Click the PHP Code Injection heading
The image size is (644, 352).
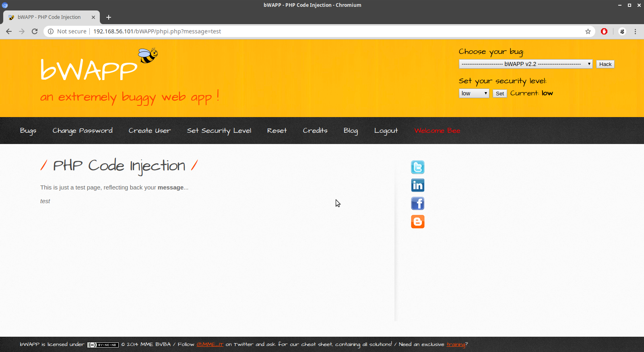coord(119,166)
